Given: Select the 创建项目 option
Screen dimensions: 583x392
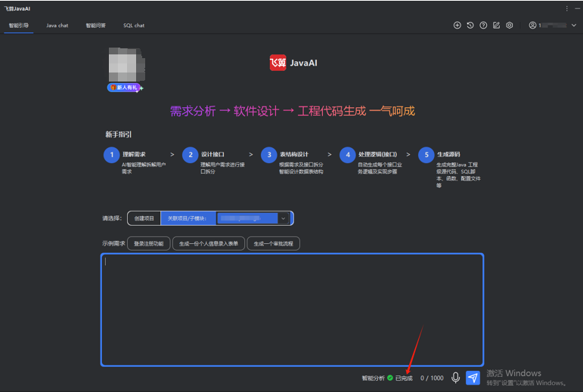Looking at the screenshot, I should (144, 218).
